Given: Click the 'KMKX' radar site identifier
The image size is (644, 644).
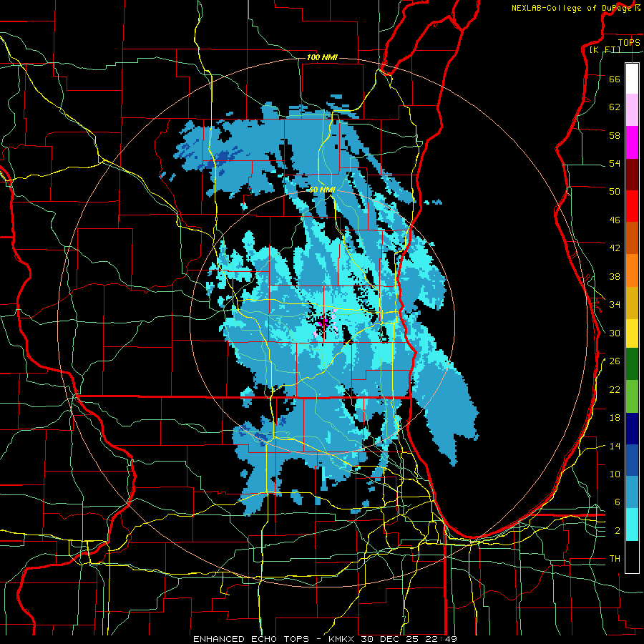Looking at the screenshot, I should [x=342, y=639].
